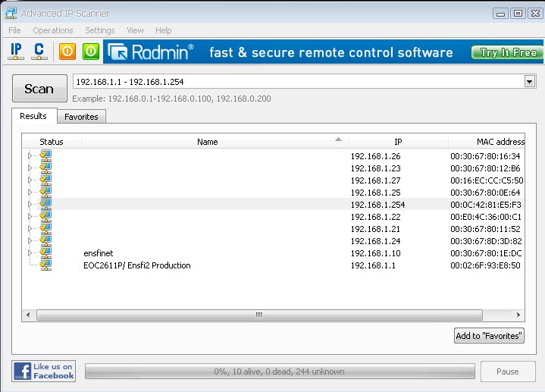The width and height of the screenshot is (545, 392).
Task: Expand the 192.168.1.26 tree node
Action: (30, 156)
